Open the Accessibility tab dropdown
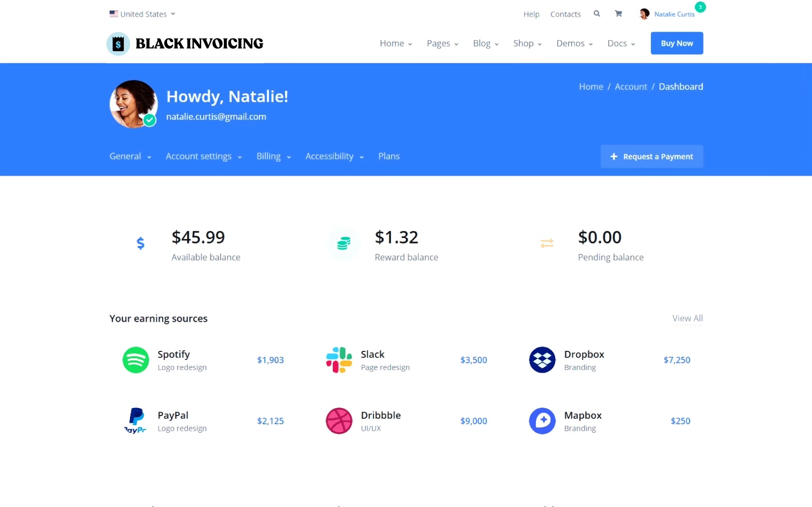 click(x=334, y=157)
